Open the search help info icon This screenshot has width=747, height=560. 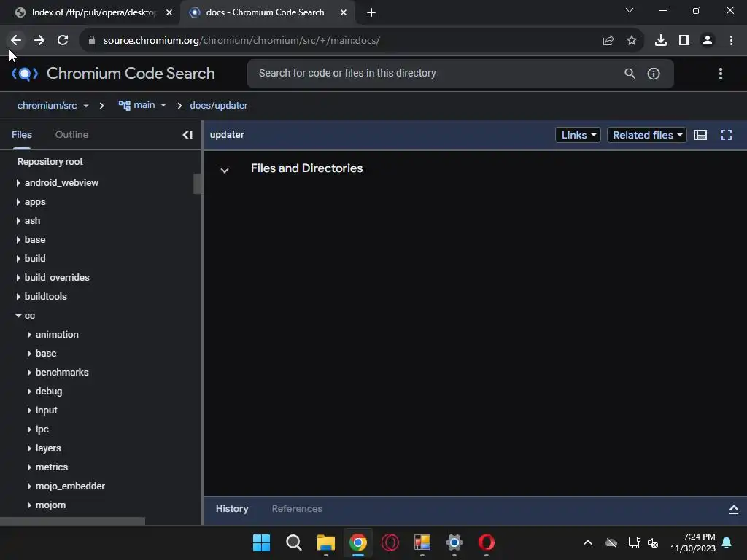click(x=653, y=74)
